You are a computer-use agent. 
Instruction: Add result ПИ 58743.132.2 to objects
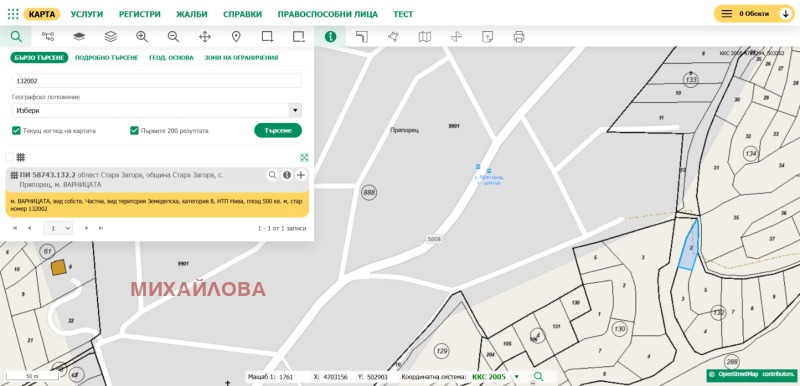[x=301, y=175]
